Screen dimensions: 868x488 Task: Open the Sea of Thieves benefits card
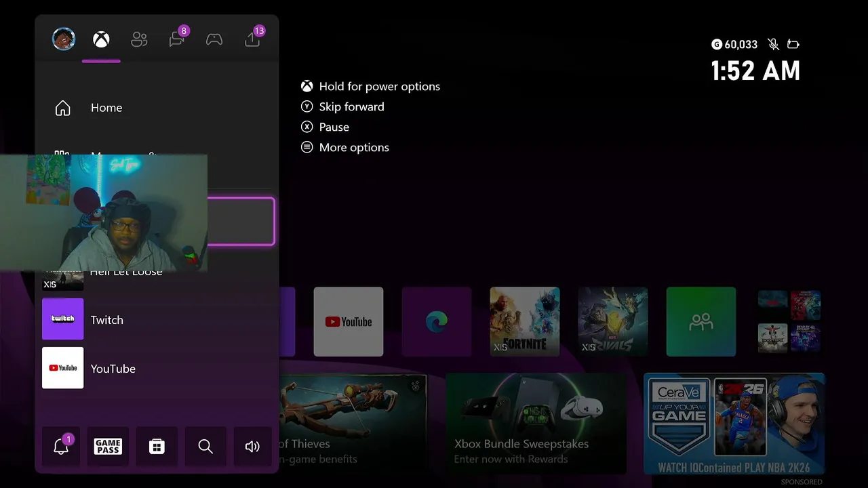coord(353,423)
